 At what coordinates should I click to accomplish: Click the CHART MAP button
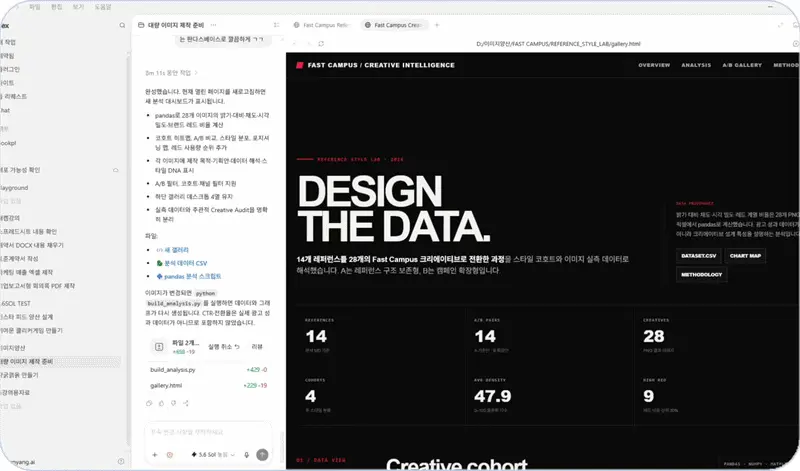click(x=745, y=256)
